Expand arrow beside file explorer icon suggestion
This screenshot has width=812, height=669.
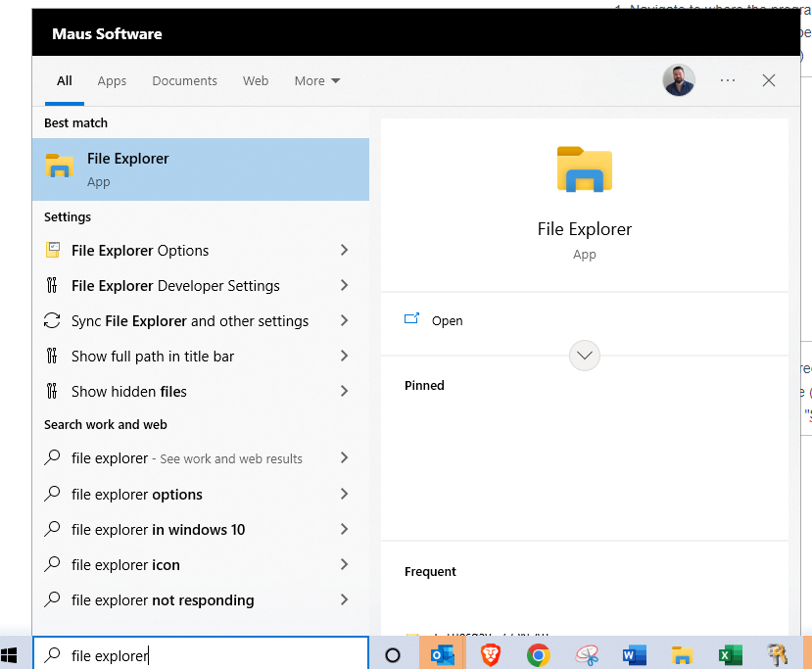pos(345,564)
